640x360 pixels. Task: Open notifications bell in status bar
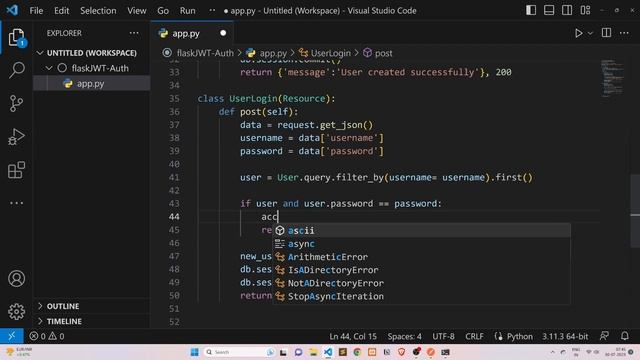624,336
